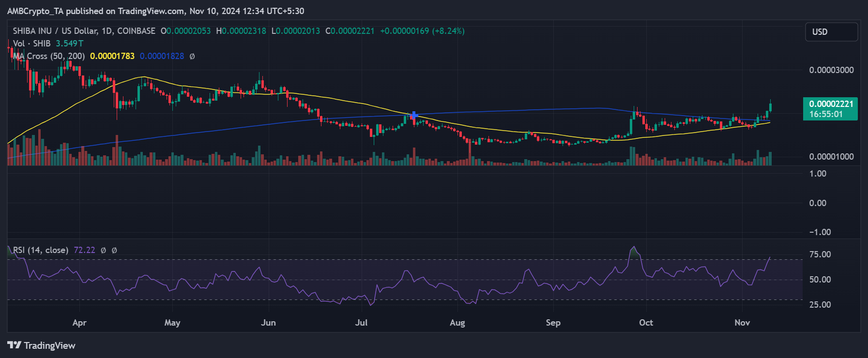The image size is (868, 358).
Task: Click the price change +0.00000169 (+8.24%)
Action: [422, 31]
